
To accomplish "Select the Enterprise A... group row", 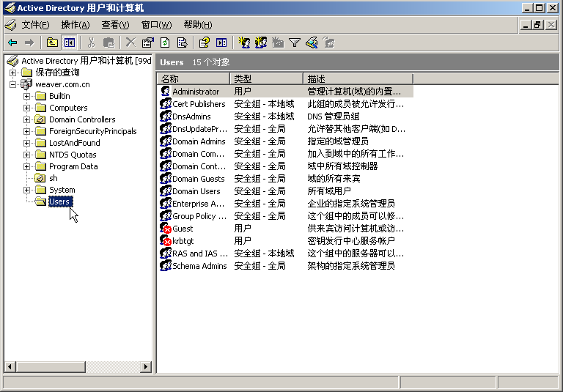I will 285,204.
